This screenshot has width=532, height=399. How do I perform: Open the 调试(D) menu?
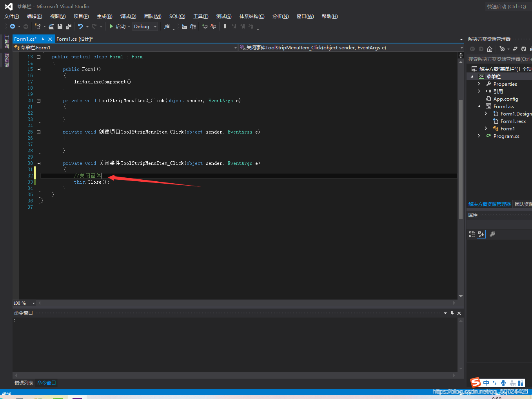point(128,16)
